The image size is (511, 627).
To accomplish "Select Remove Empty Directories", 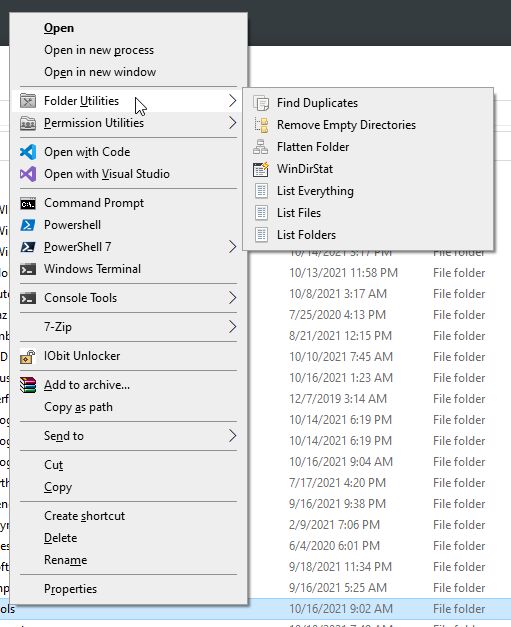I will (346, 125).
